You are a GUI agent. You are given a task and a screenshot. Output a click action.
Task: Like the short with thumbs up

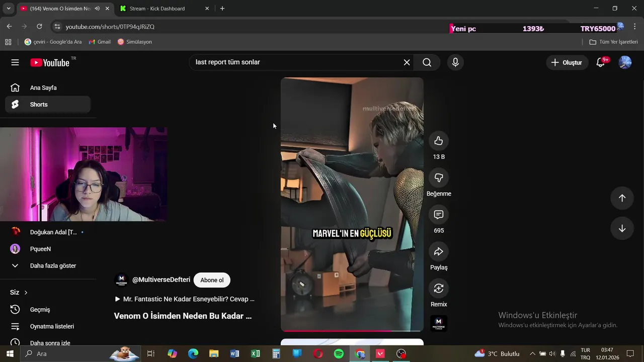(439, 141)
